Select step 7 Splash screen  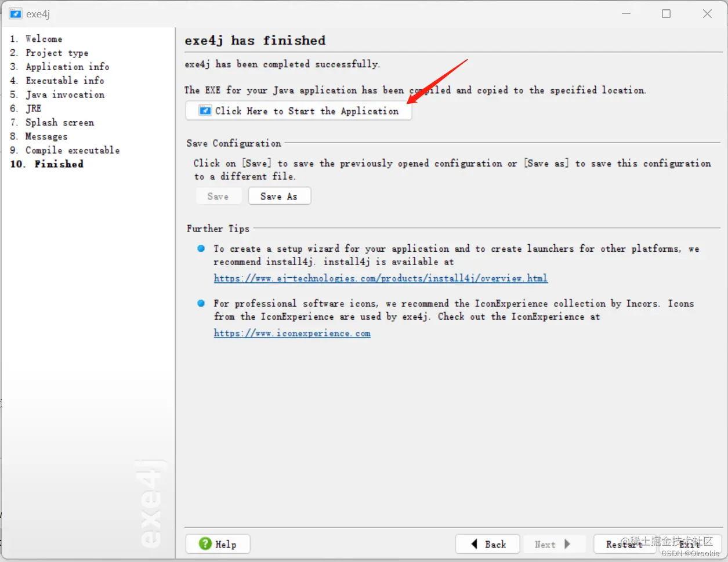click(52, 122)
